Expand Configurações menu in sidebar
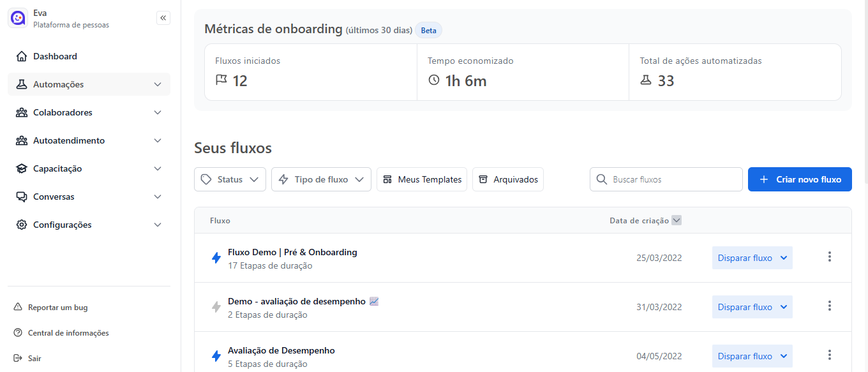The width and height of the screenshot is (868, 372). [89, 225]
